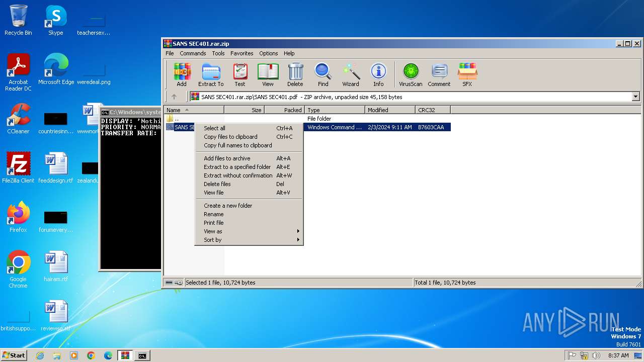The width and height of the screenshot is (644, 362).
Task: Click the volume speaker tray icon
Action: (x=596, y=355)
